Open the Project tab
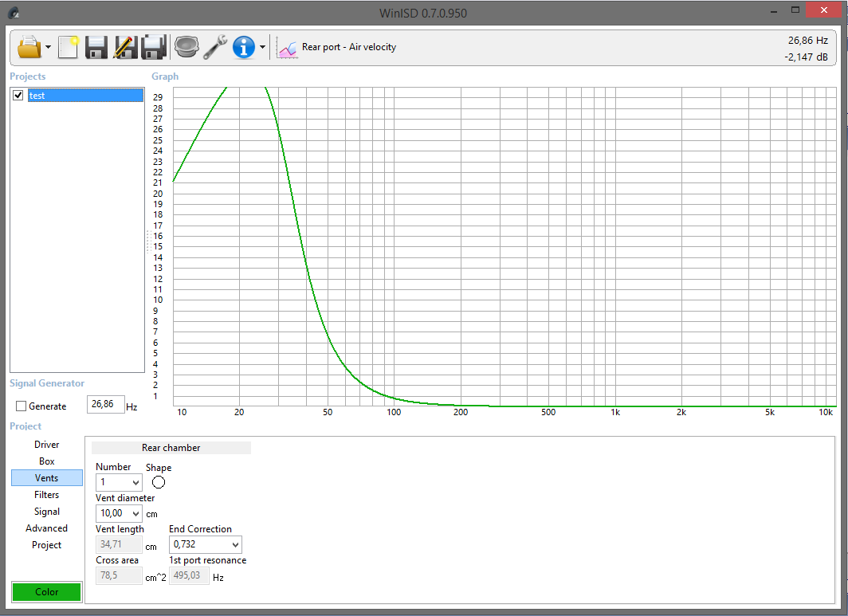 (x=46, y=545)
